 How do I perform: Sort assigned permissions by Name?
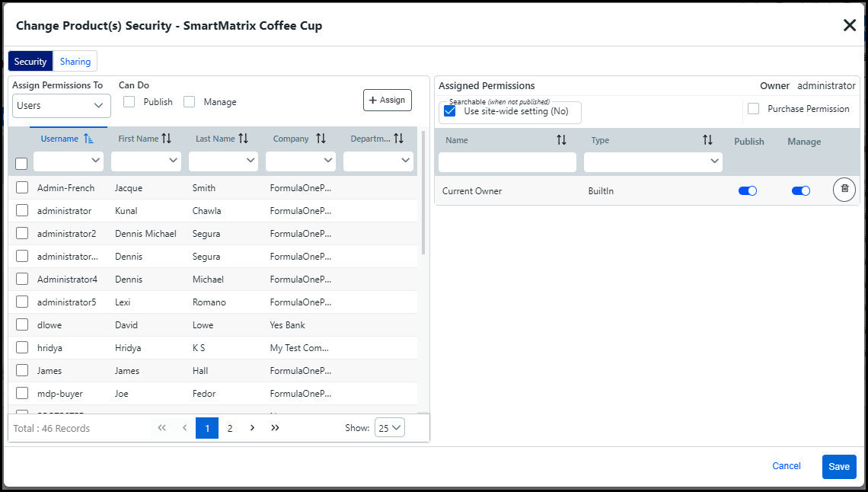coord(561,140)
